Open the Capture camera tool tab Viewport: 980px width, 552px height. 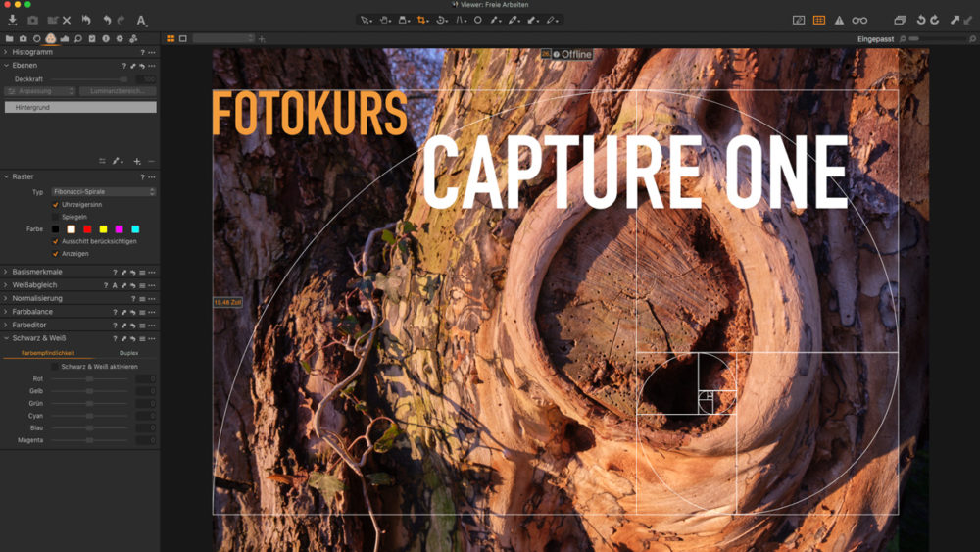tap(24, 39)
